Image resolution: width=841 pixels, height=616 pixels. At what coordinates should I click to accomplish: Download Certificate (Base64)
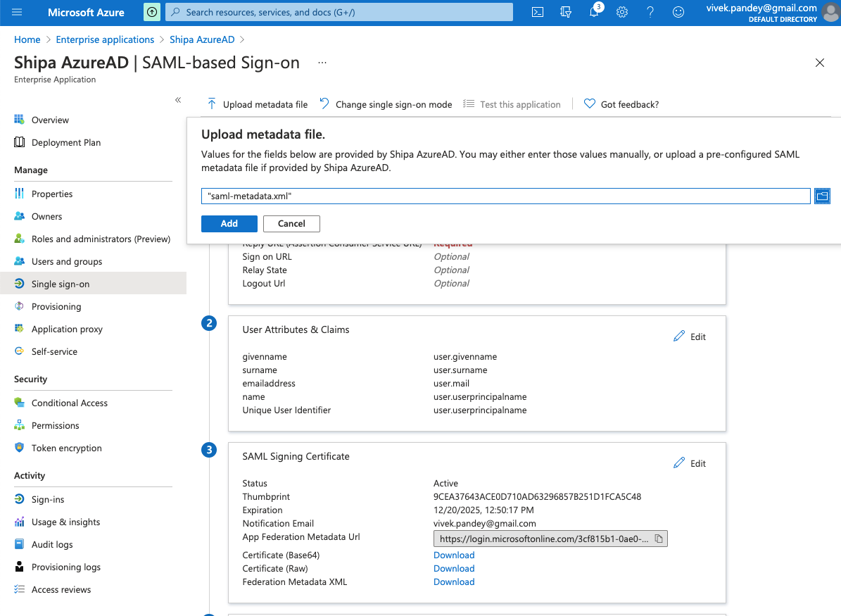tap(454, 555)
